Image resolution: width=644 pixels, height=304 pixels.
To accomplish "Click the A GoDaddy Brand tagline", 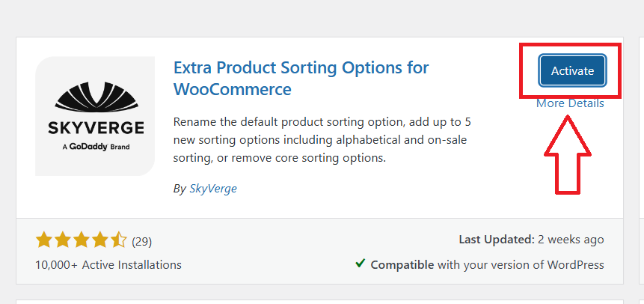I will point(94,147).
